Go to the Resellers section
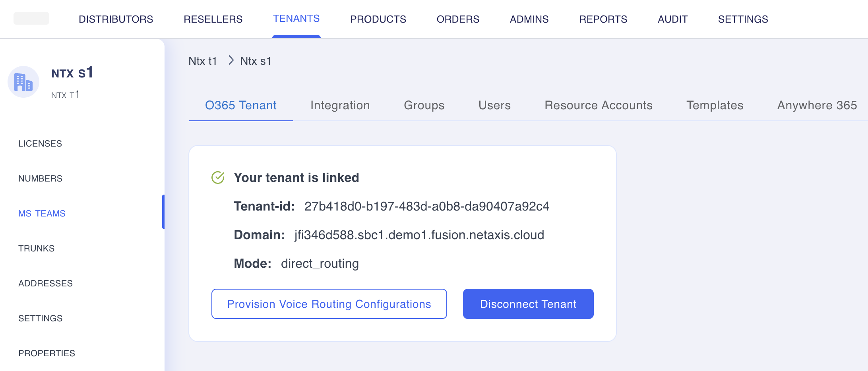The image size is (868, 371). pyautogui.click(x=213, y=19)
